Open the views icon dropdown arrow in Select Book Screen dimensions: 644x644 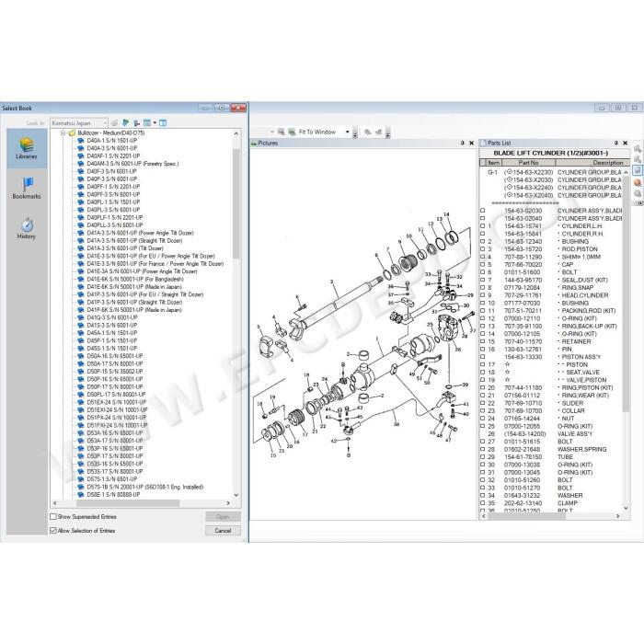point(155,122)
